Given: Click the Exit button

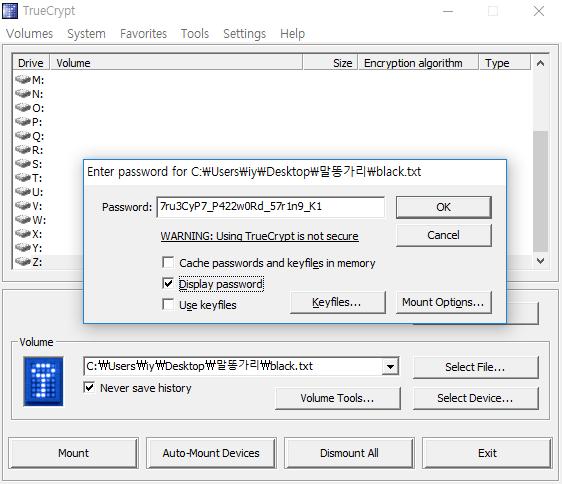Looking at the screenshot, I should pyautogui.click(x=487, y=453).
